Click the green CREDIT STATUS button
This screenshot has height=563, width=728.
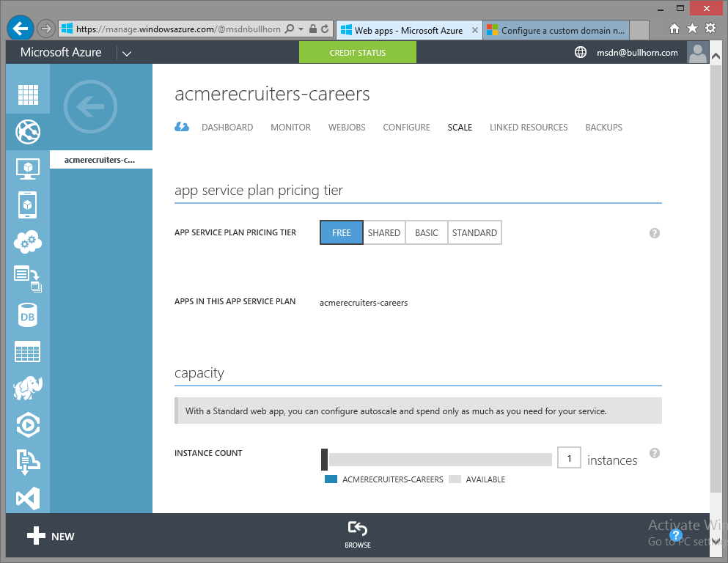point(358,53)
